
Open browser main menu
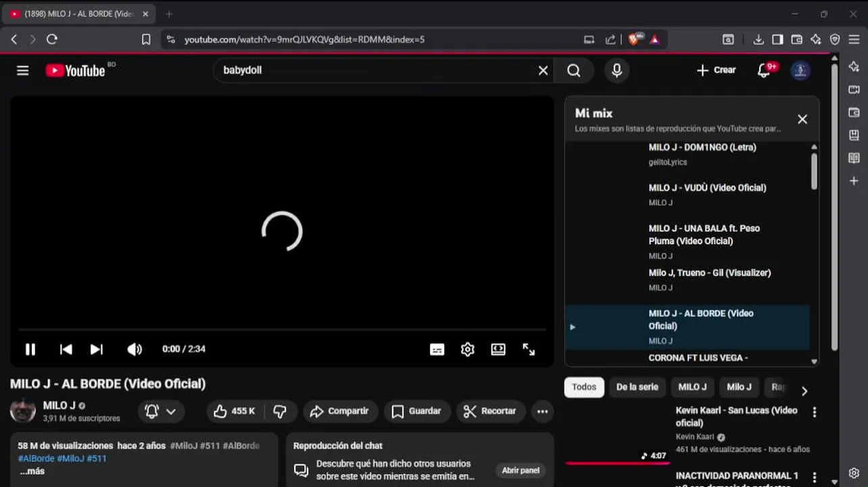point(854,39)
